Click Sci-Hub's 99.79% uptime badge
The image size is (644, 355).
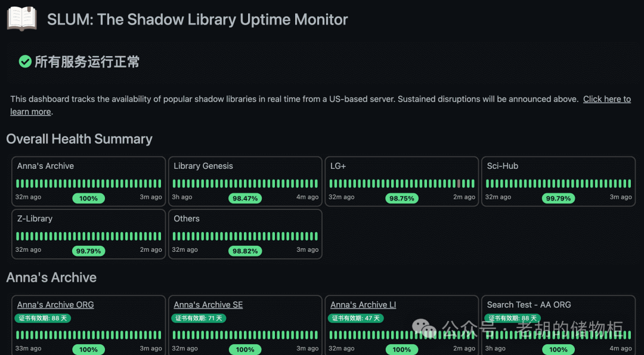click(x=559, y=199)
